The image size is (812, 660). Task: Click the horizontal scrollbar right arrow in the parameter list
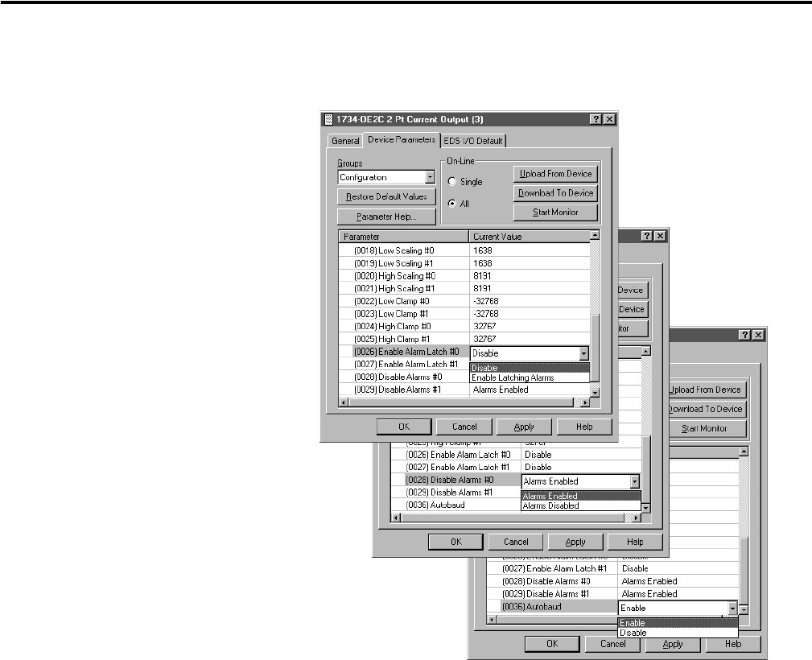[x=584, y=402]
